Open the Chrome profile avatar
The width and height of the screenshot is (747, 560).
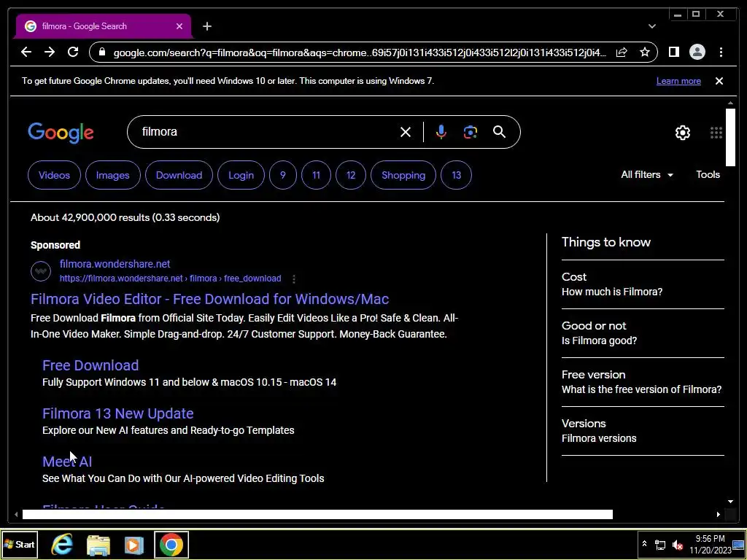pyautogui.click(x=697, y=52)
